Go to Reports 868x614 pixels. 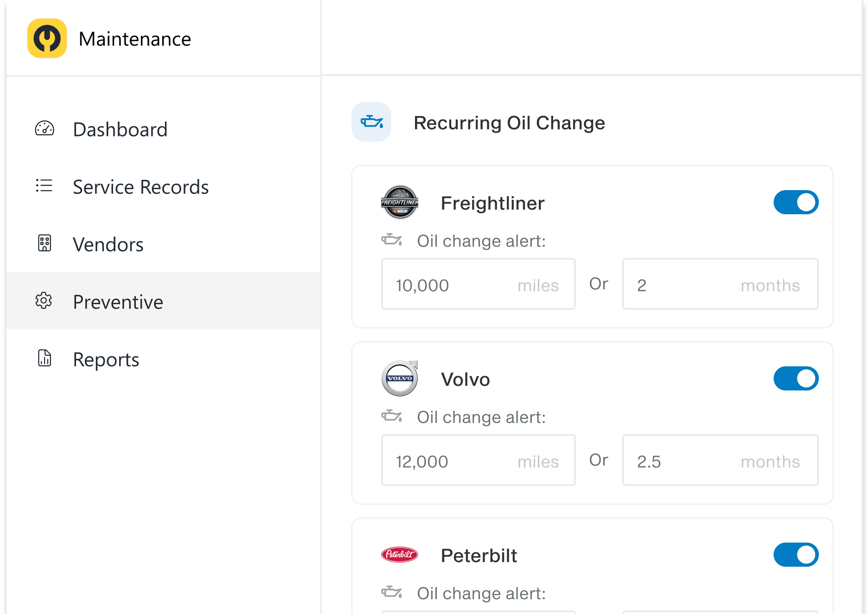(x=106, y=359)
